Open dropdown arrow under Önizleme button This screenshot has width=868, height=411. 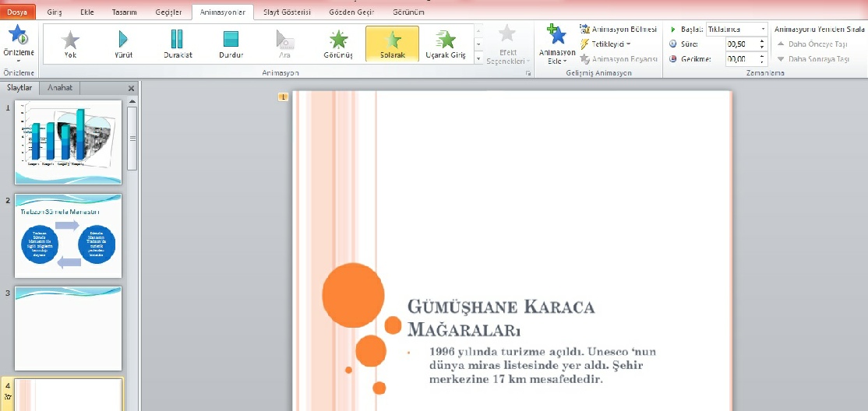pos(18,60)
